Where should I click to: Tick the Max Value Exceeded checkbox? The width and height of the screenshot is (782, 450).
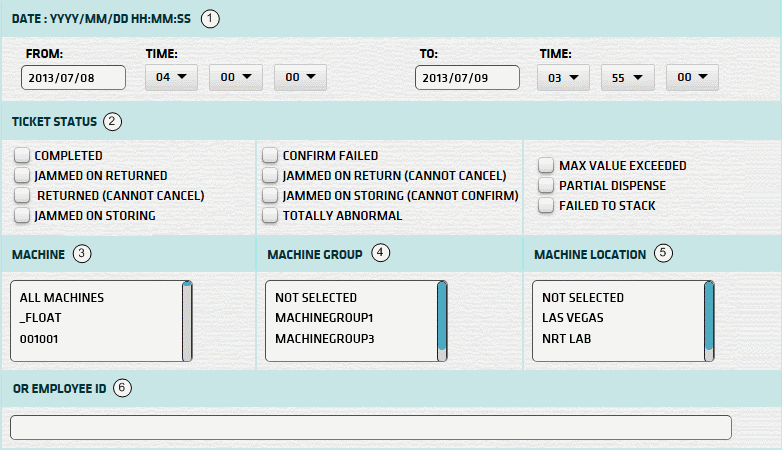(x=546, y=165)
